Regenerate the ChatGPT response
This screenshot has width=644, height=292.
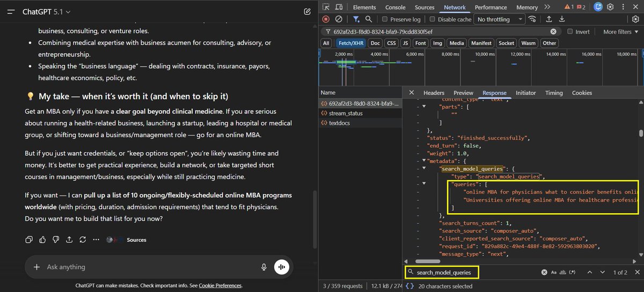tap(83, 239)
